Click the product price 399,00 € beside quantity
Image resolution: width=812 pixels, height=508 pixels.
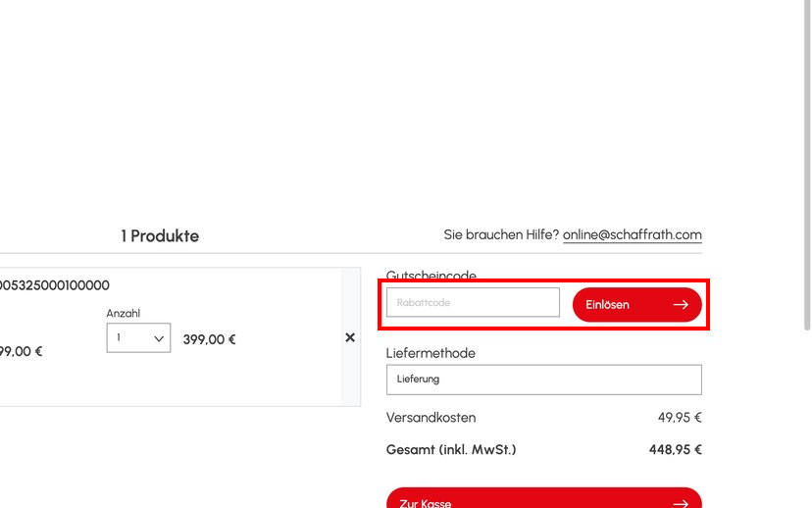coord(209,339)
